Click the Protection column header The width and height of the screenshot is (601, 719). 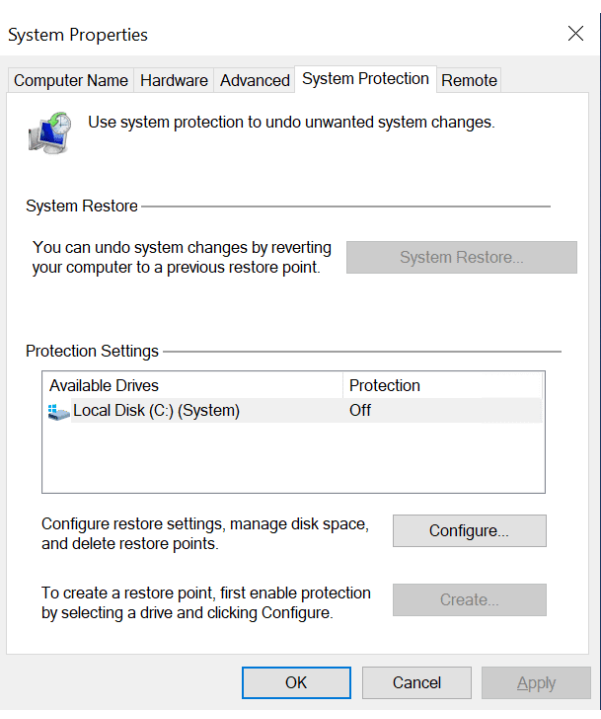point(385,386)
